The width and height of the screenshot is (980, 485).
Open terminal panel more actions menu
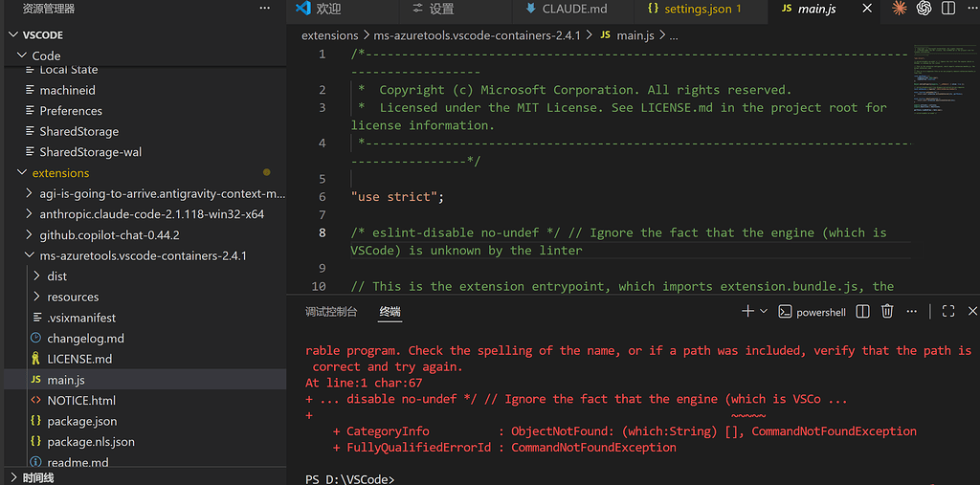pos(912,311)
